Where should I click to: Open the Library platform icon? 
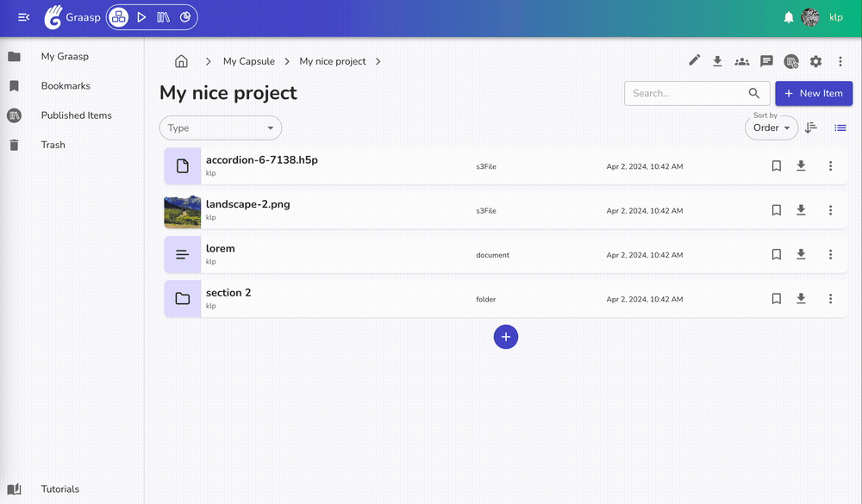163,17
